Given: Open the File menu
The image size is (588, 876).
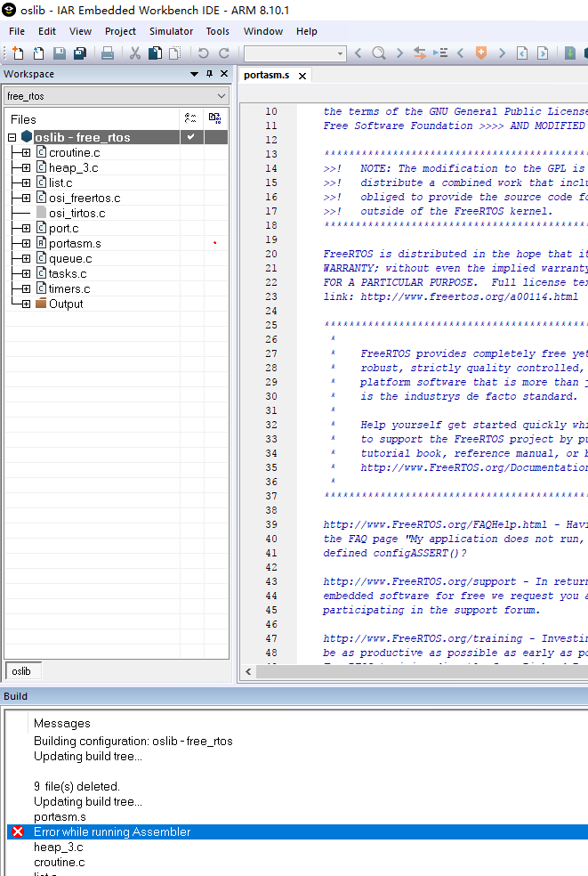Looking at the screenshot, I should 17,31.
